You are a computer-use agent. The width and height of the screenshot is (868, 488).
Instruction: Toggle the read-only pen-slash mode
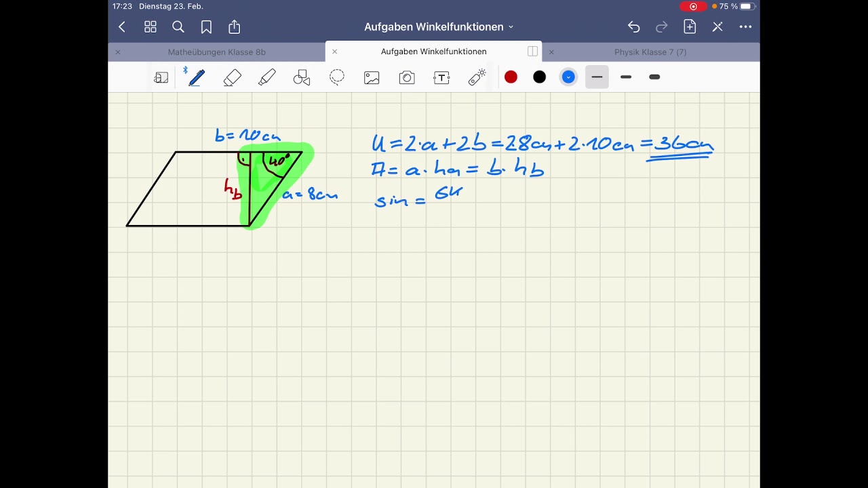coord(717,26)
